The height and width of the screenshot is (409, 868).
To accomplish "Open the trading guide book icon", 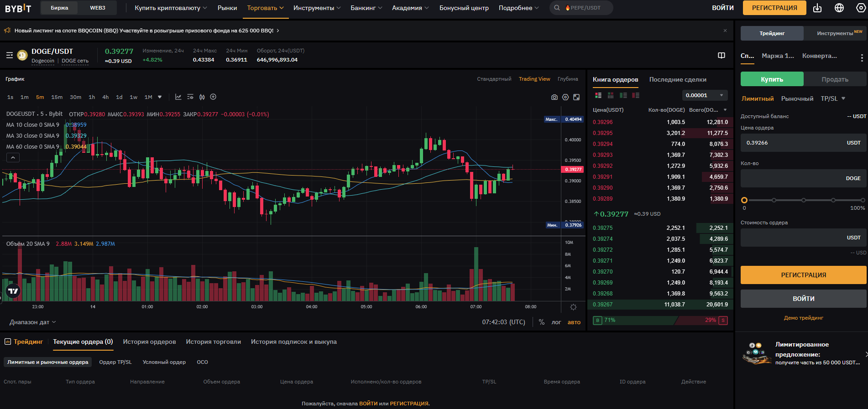I will [x=722, y=55].
